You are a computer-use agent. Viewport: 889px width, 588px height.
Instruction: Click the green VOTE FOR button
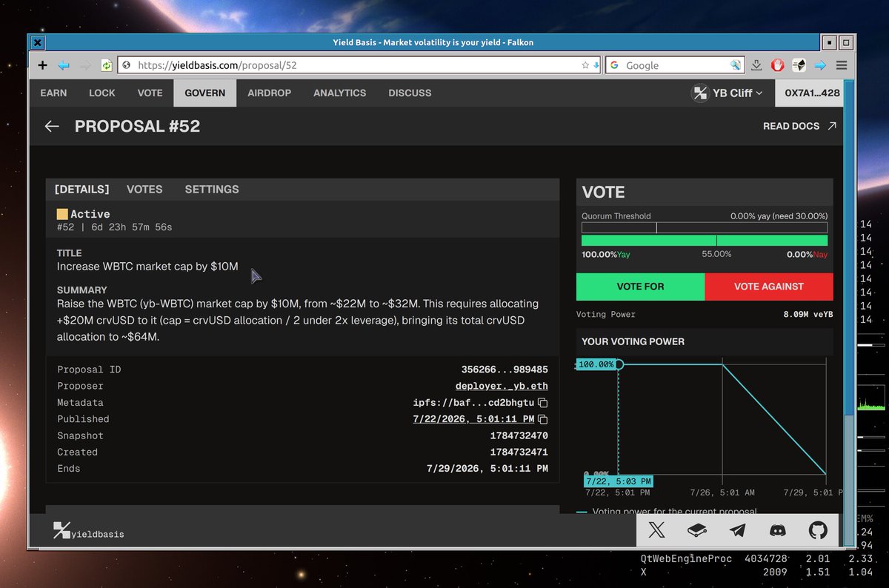641,287
